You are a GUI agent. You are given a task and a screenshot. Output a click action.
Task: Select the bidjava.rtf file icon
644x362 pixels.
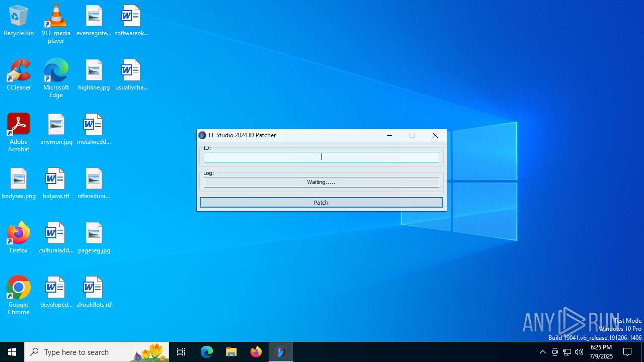[x=56, y=184]
